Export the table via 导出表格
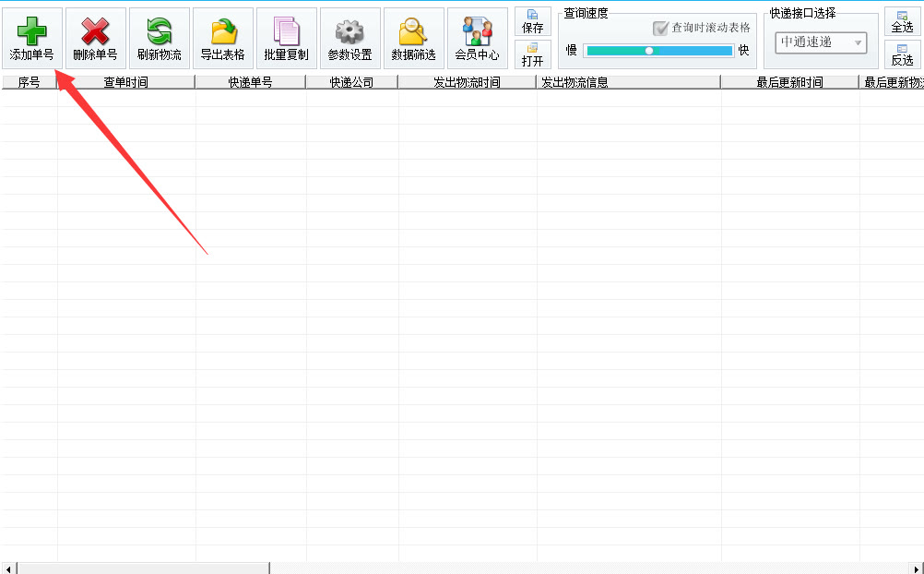 pos(223,39)
